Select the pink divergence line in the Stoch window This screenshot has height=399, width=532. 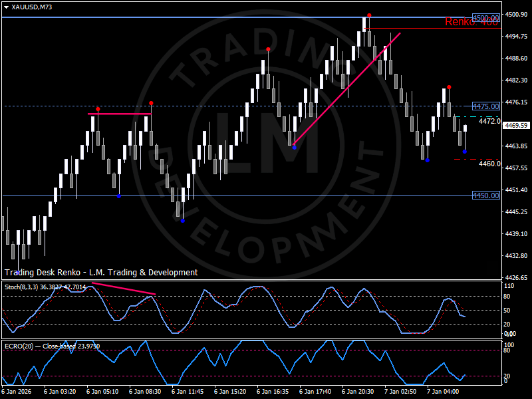tap(124, 289)
